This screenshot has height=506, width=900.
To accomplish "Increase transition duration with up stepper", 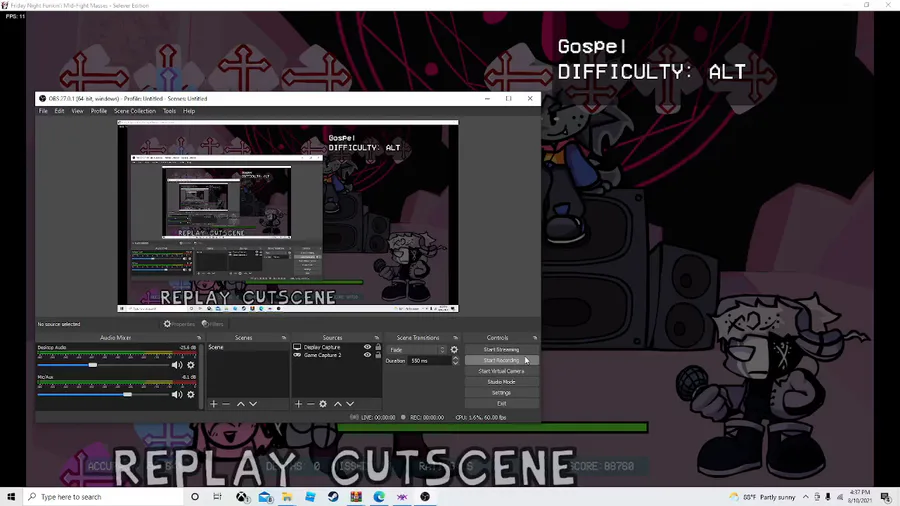I will (455, 359).
